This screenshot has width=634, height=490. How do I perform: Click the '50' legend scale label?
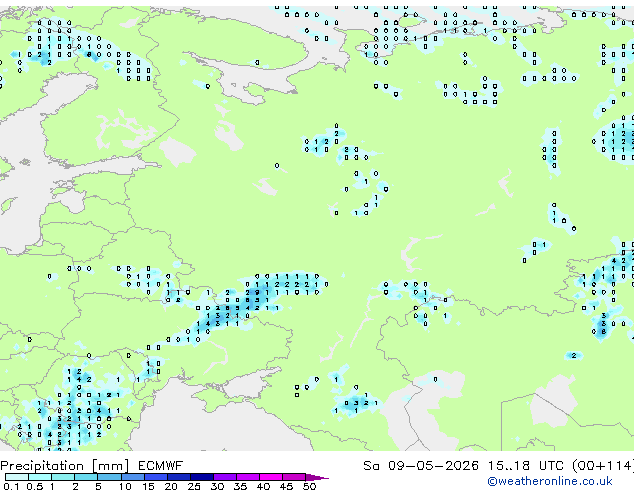[x=309, y=486]
